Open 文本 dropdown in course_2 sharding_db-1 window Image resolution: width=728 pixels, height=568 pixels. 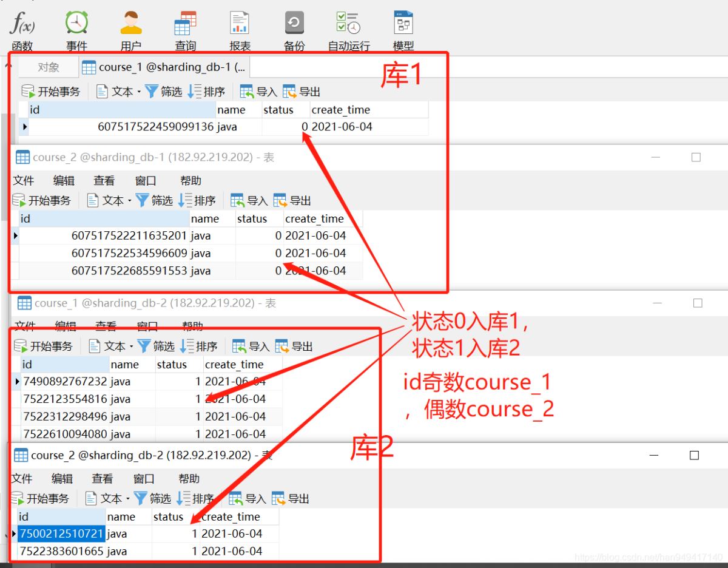(109, 201)
